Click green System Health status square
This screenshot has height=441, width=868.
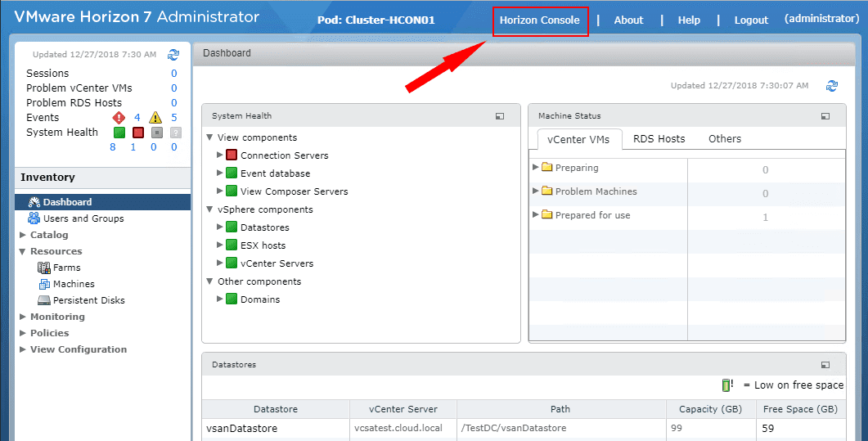click(119, 133)
